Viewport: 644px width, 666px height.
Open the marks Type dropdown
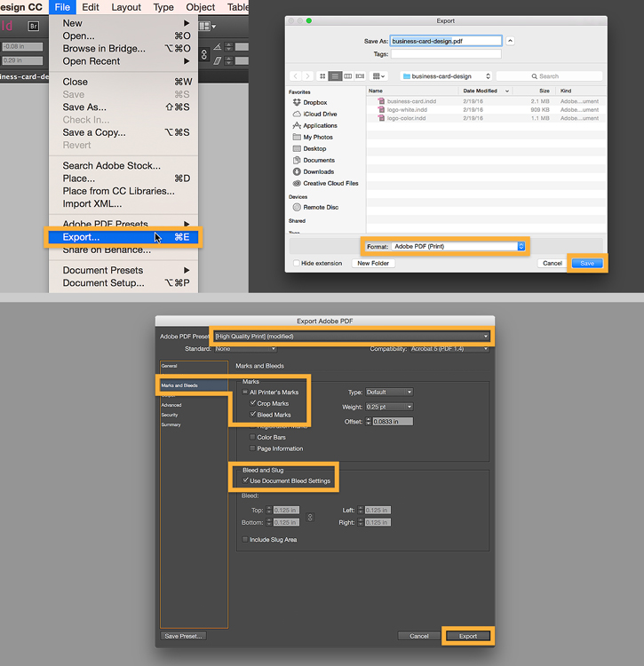[x=389, y=392]
